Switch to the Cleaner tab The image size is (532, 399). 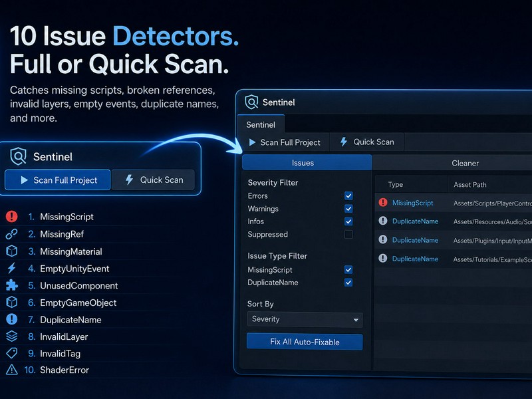point(465,163)
